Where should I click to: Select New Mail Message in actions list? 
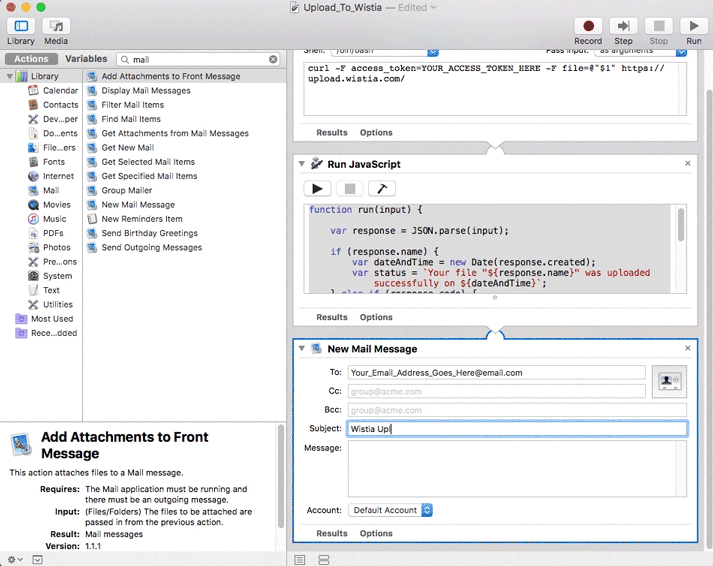(184, 205)
